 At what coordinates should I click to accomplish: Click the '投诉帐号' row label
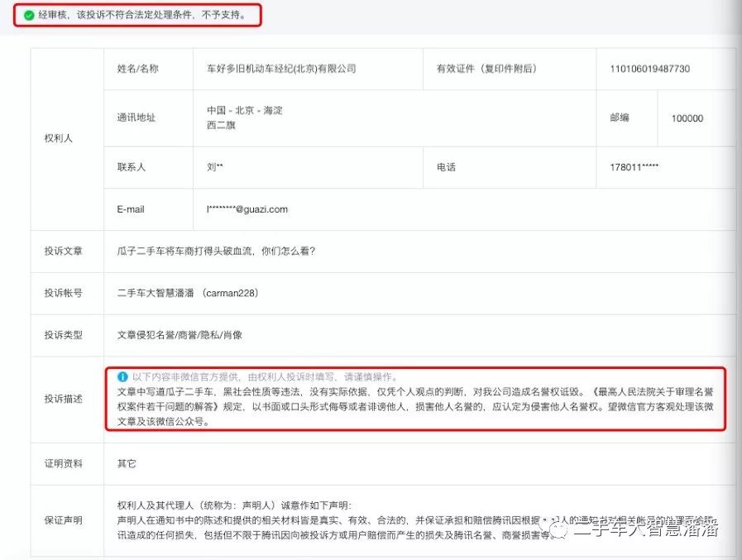point(64,293)
